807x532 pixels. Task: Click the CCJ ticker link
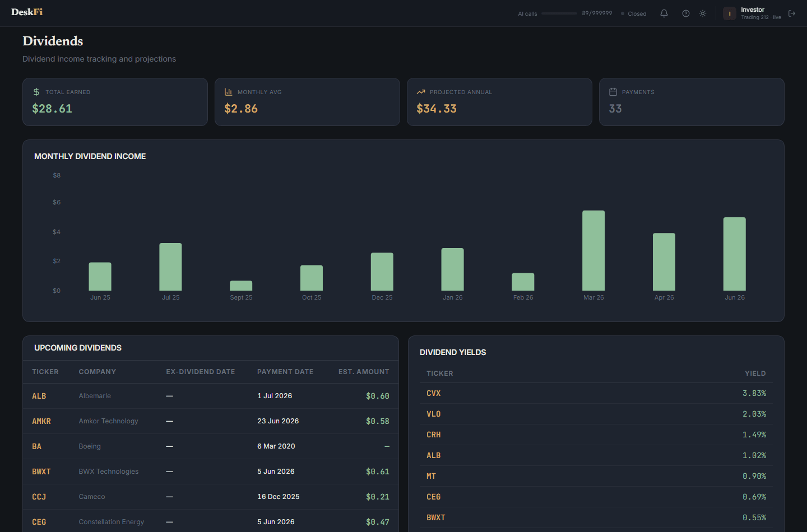[39, 497]
